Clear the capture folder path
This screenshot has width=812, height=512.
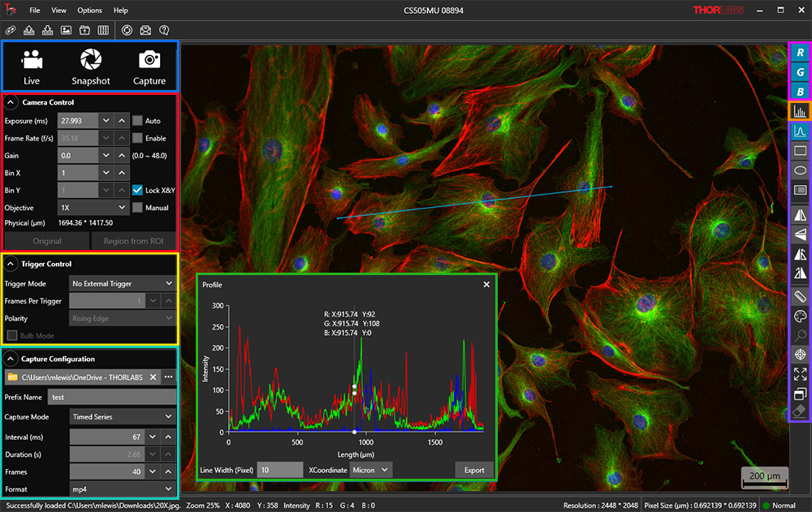pos(153,377)
